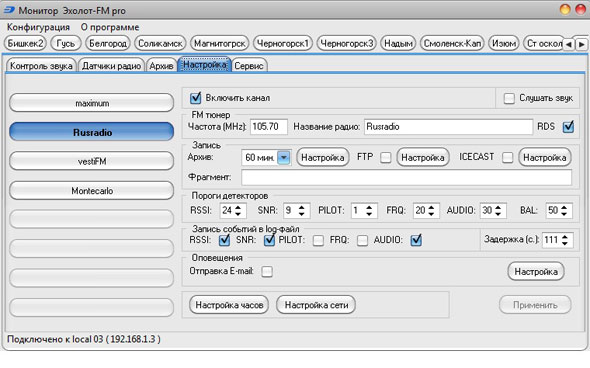The height and width of the screenshot is (368, 590).
Task: Click Настройка часов button
Action: [x=229, y=305]
